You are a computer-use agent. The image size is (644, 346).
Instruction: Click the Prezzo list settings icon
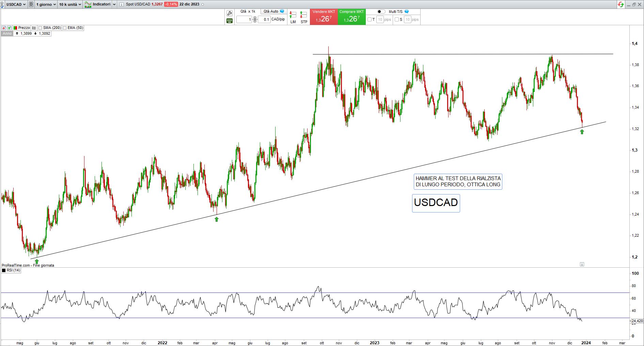point(34,28)
